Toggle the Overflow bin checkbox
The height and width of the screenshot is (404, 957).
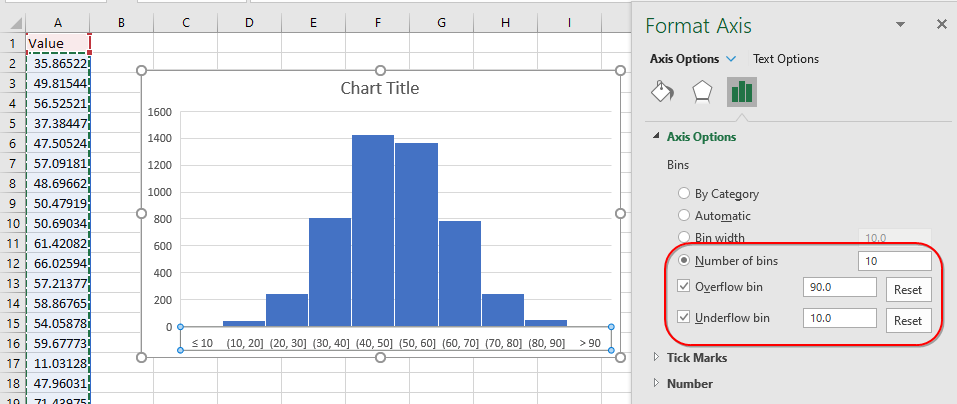684,286
